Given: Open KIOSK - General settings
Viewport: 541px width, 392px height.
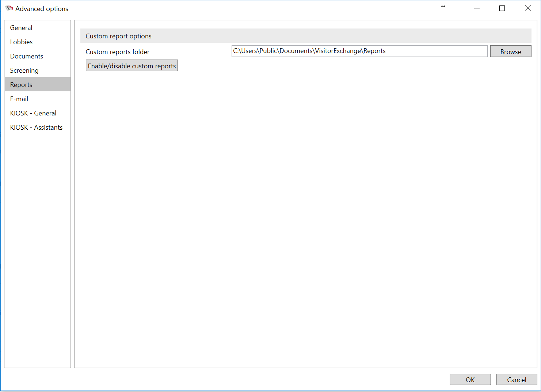Looking at the screenshot, I should (x=37, y=113).
